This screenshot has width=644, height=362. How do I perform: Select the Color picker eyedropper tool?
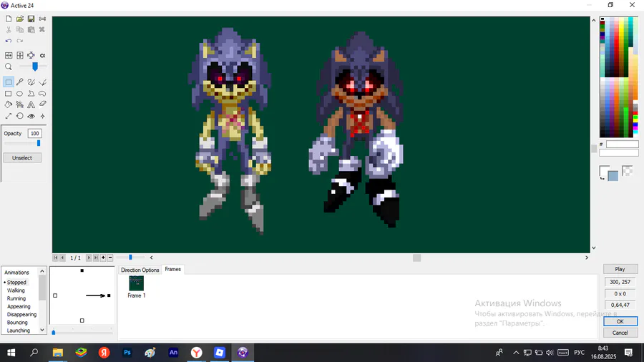point(20,82)
